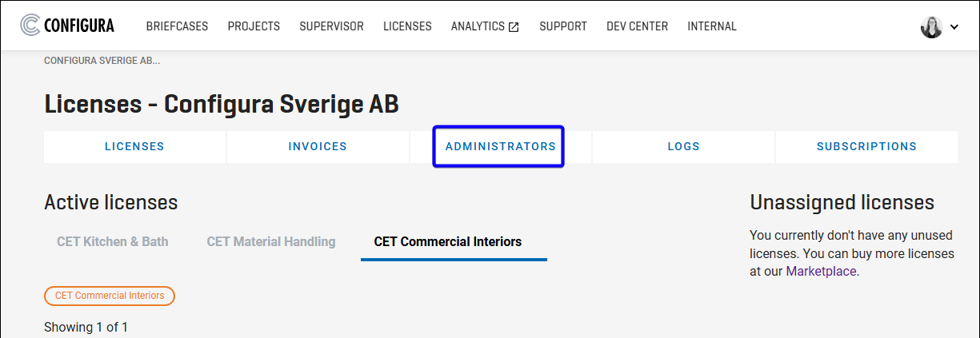Open the user avatar profile picture
The image size is (980, 338).
(x=931, y=26)
